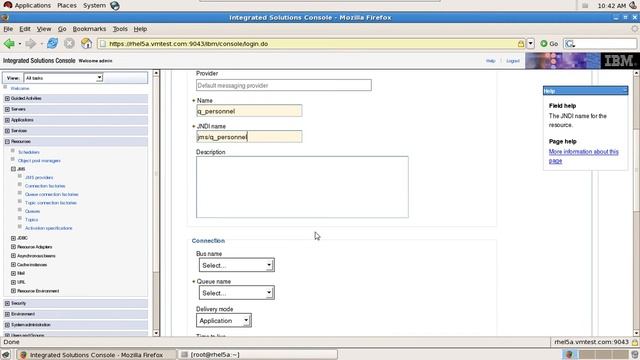
Task: Expand the Asynchronous beans node
Action: 13,256
